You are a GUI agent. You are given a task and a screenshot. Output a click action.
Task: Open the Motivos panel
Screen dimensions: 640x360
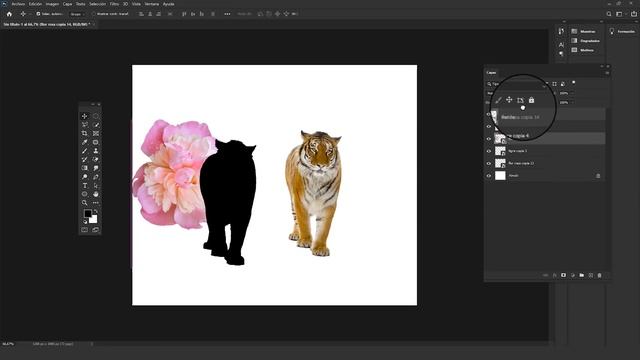(x=582, y=50)
